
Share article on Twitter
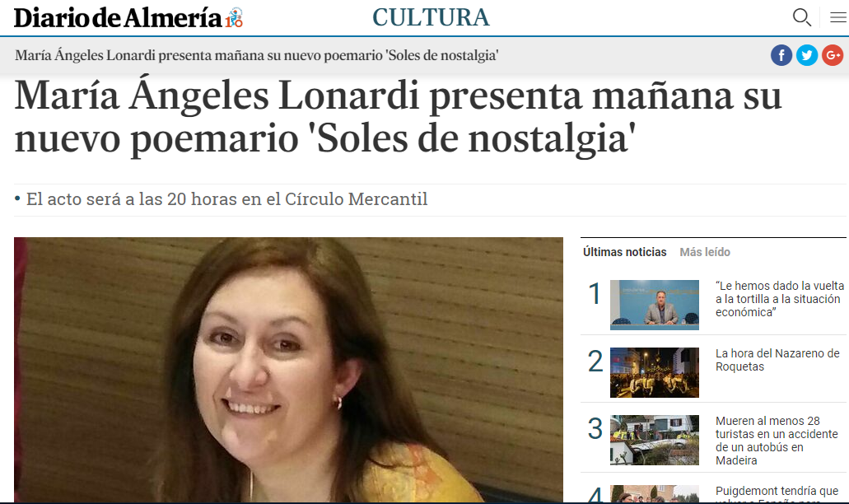(807, 55)
